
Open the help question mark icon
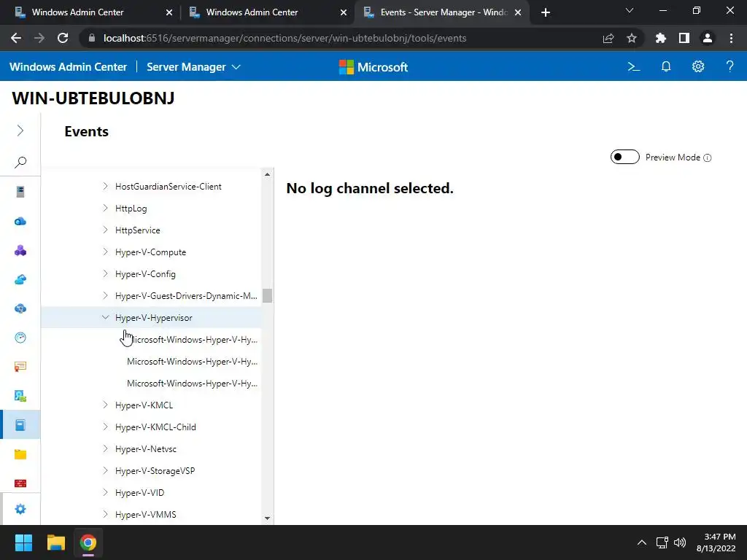(729, 66)
